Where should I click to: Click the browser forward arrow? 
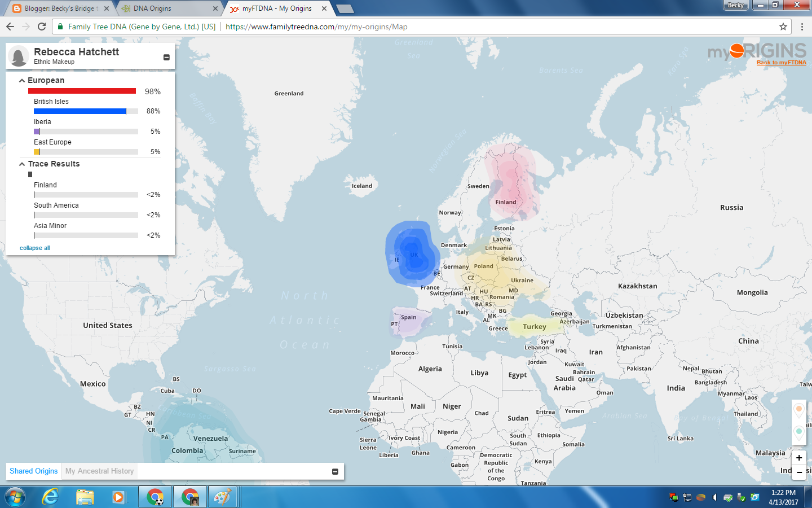[x=25, y=27]
